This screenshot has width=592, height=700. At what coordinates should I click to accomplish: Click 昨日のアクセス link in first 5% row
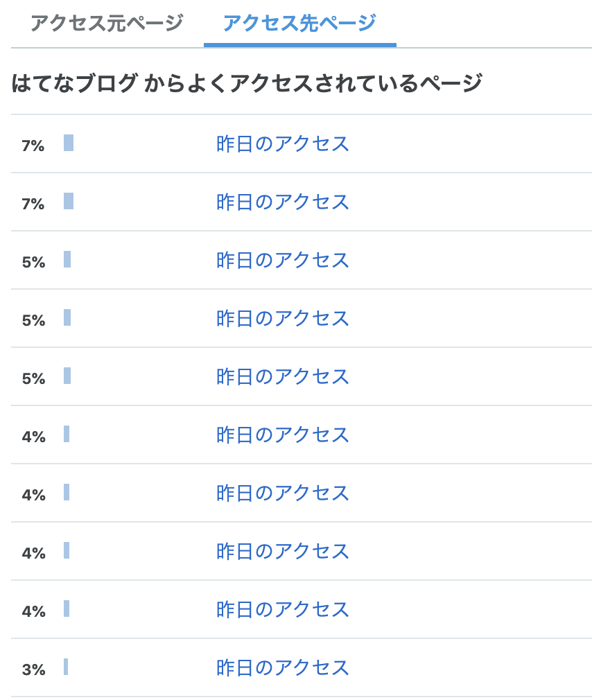point(283,261)
